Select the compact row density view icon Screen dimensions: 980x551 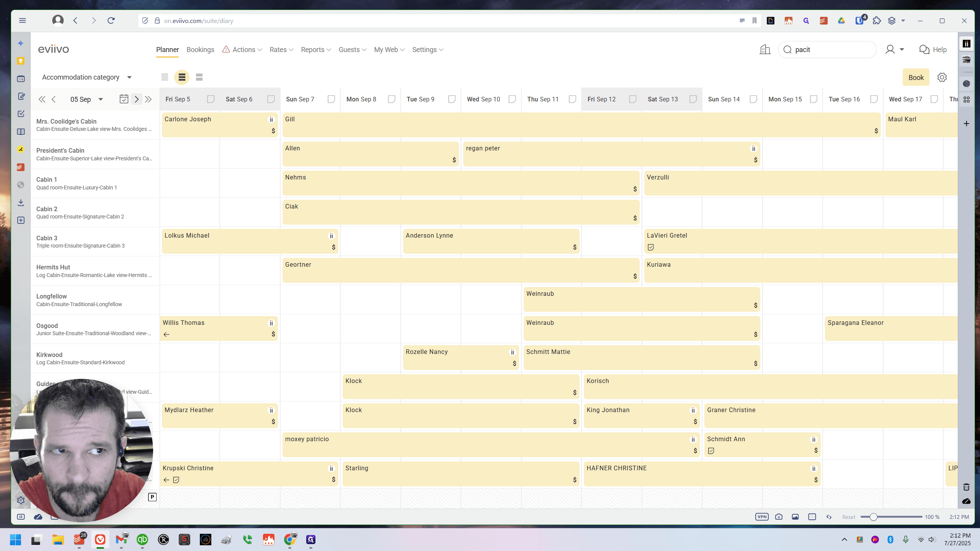pyautogui.click(x=165, y=77)
